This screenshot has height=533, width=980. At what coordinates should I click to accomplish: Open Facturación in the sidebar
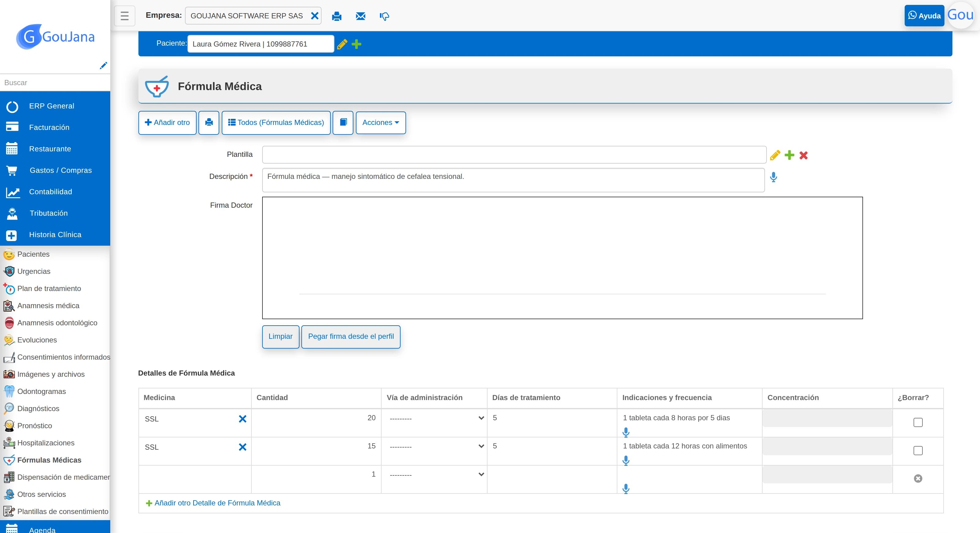(x=49, y=127)
